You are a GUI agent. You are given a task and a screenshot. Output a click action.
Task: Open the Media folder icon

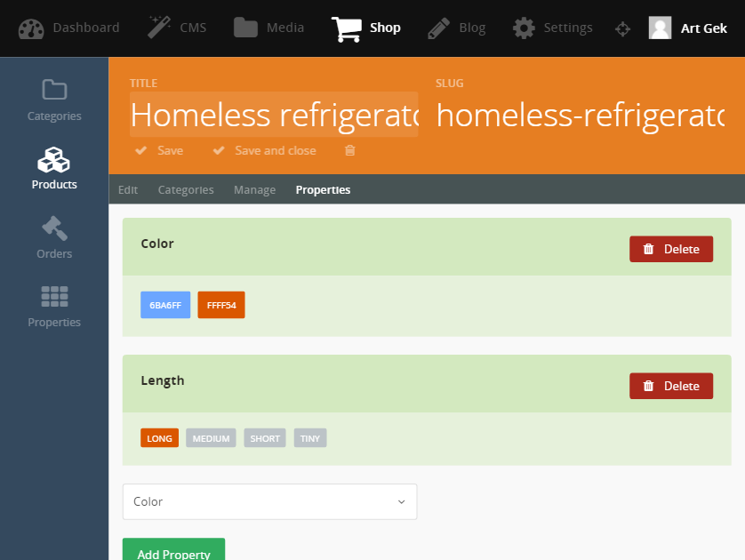(245, 28)
